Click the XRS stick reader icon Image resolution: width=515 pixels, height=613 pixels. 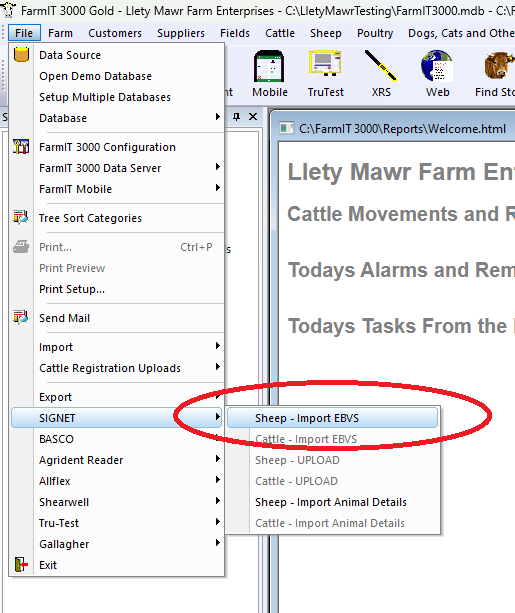tap(380, 66)
